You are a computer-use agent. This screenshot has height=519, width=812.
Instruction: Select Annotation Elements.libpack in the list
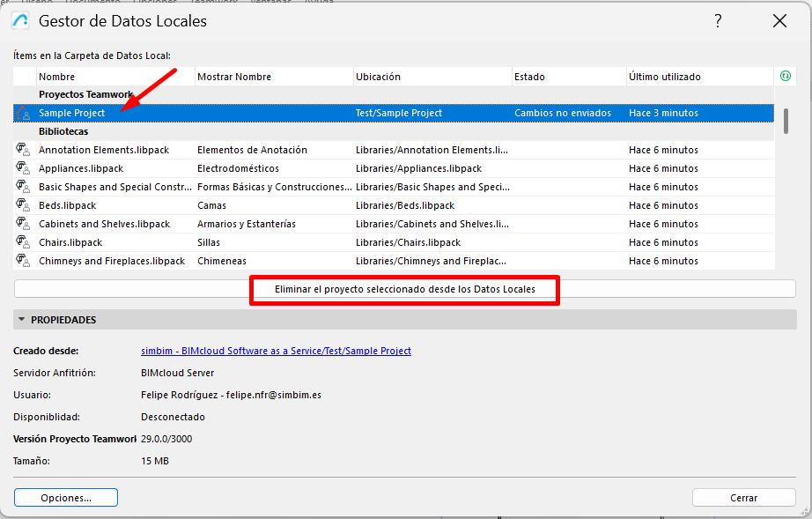tap(104, 150)
